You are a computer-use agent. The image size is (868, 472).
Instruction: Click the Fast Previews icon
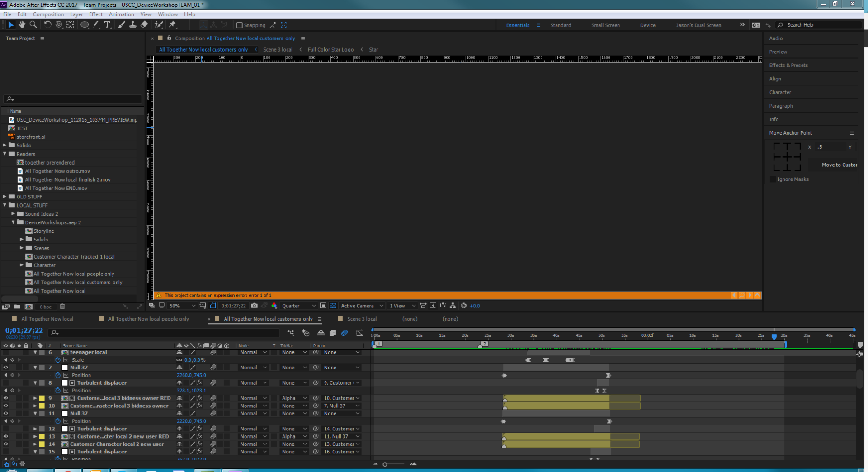433,306
